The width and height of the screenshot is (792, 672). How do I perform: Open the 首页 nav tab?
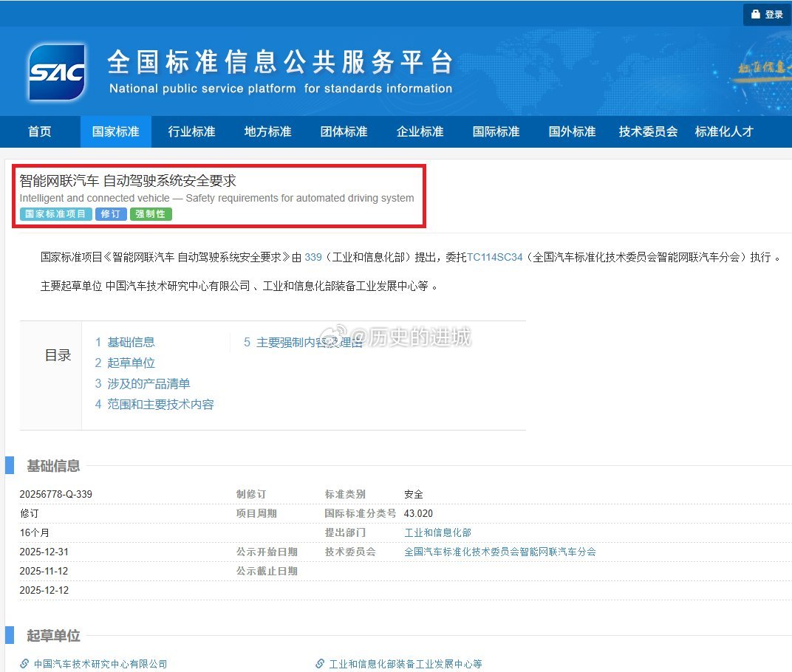click(40, 131)
